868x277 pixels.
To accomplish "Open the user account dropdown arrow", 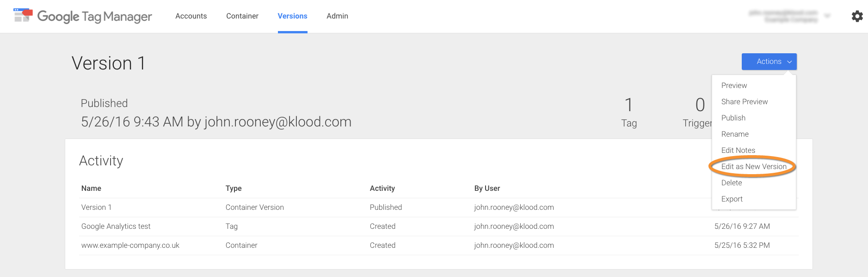I will pos(827,16).
